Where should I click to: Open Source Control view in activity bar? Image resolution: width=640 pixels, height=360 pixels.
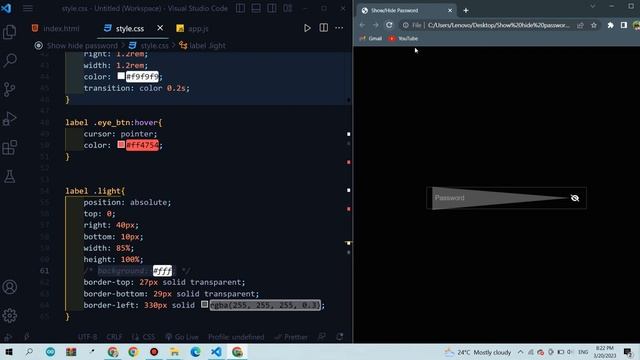9,89
